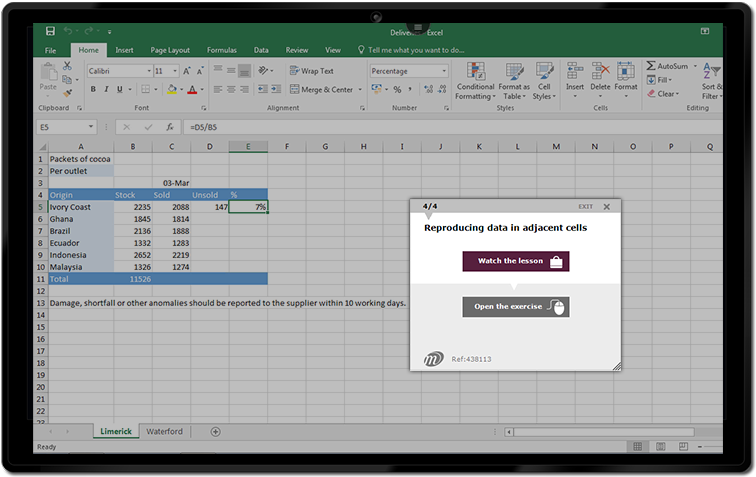Click the Redo arrow icon
The image size is (756, 477).
(x=89, y=31)
